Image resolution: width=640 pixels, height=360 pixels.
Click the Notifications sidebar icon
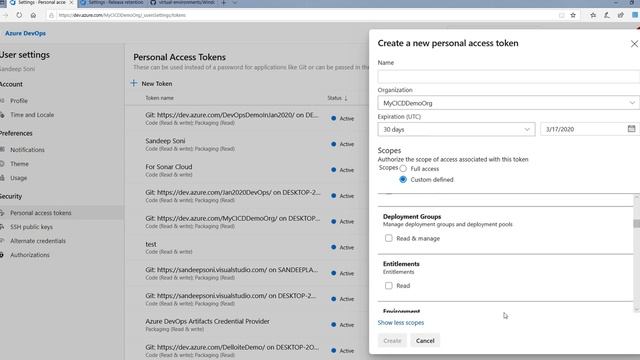pos(2,150)
